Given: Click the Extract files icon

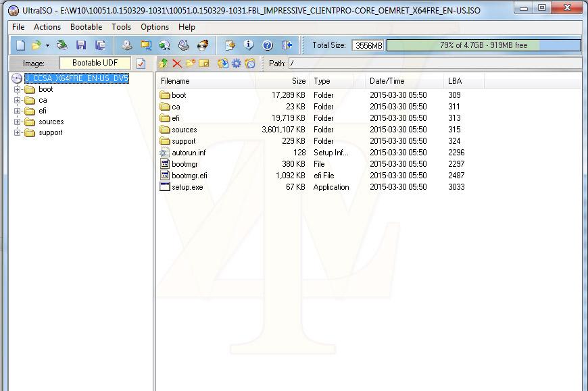Looking at the screenshot, I should tap(223, 63).
